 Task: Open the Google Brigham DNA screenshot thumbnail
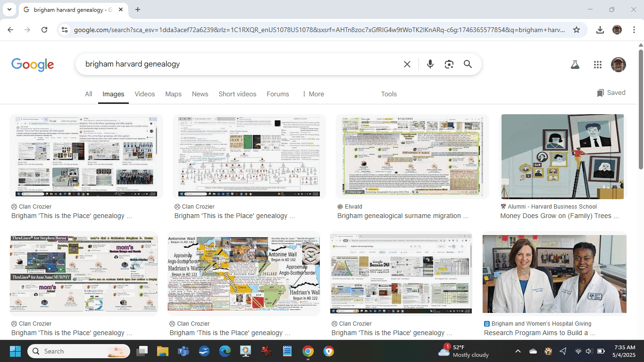pyautogui.click(x=401, y=273)
